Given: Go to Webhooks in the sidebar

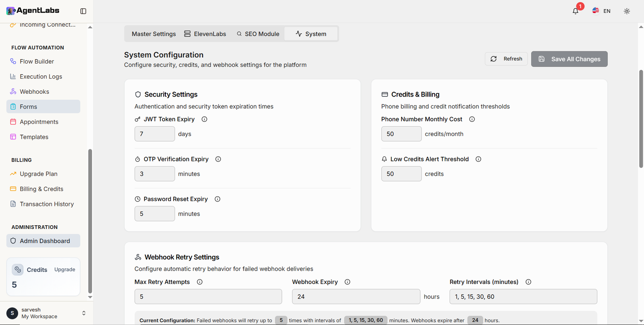Looking at the screenshot, I should tap(43, 92).
